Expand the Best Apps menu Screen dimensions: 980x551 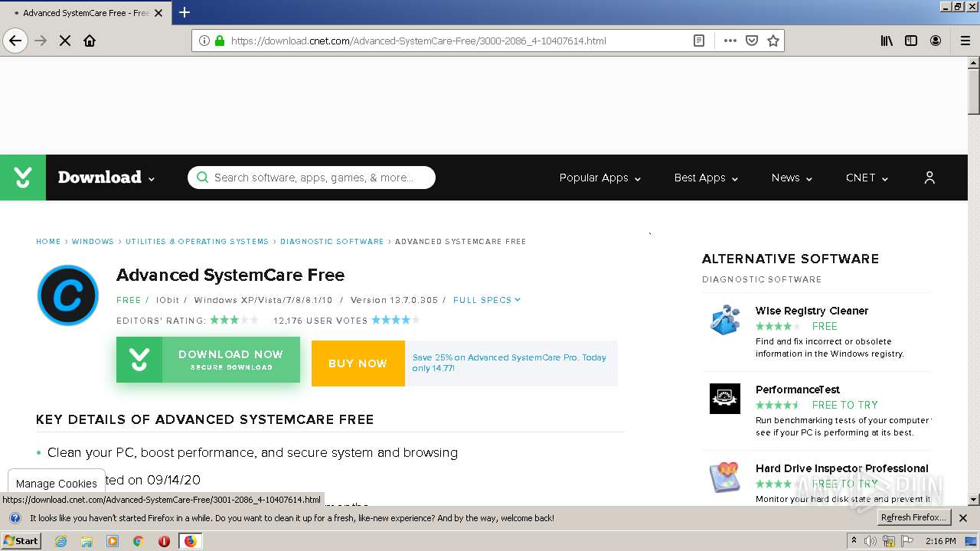click(x=706, y=178)
